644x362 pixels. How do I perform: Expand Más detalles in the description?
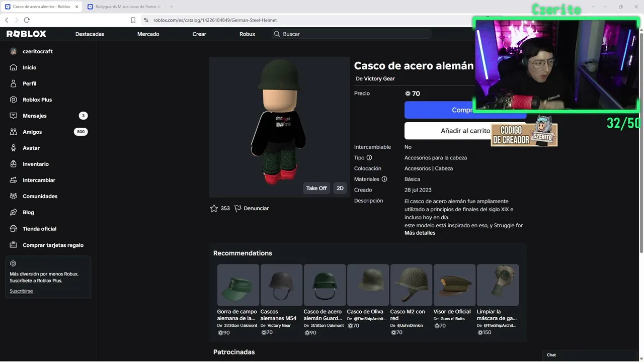[420, 233]
